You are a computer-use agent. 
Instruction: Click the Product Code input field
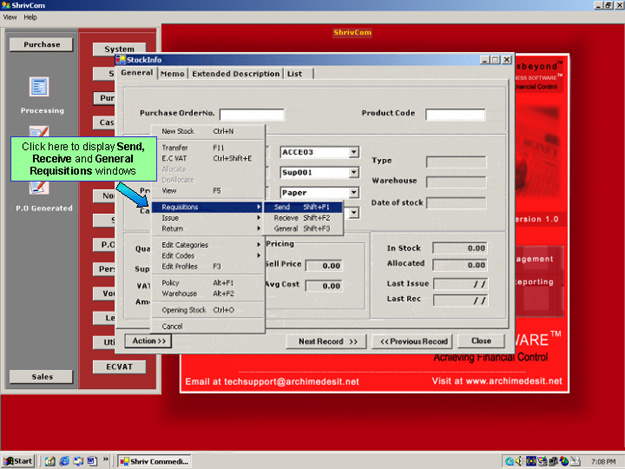[x=454, y=114]
